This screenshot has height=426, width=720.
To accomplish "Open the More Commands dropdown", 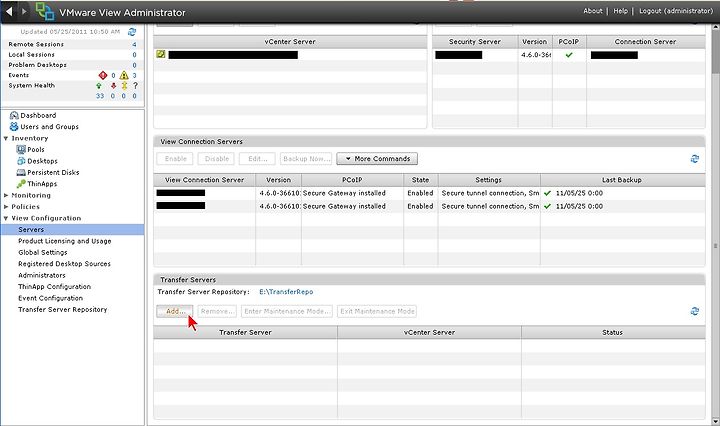I will (377, 159).
